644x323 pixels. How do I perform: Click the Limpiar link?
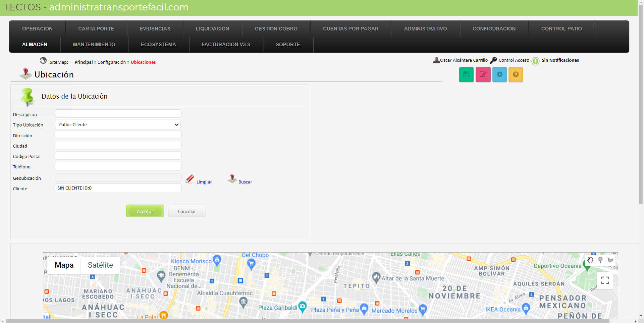(204, 182)
